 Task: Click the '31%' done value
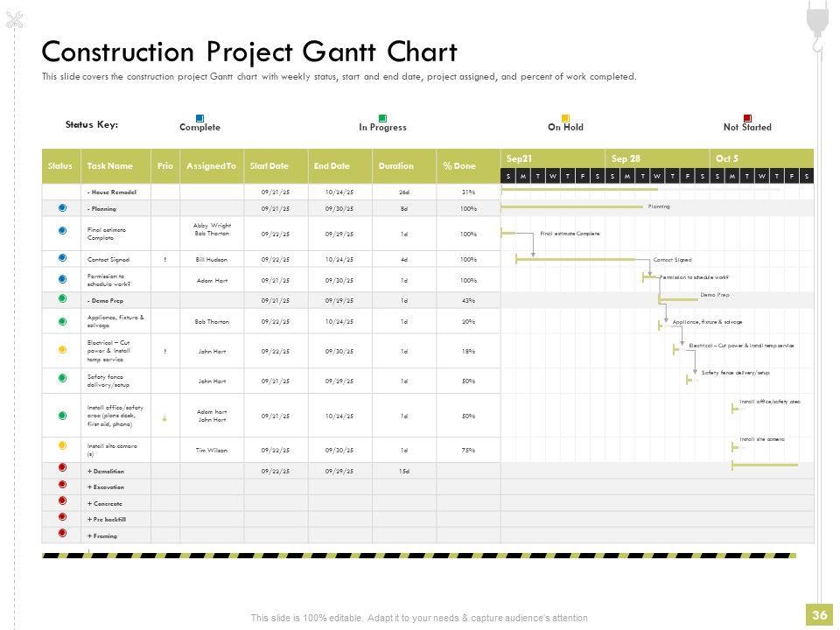click(468, 192)
